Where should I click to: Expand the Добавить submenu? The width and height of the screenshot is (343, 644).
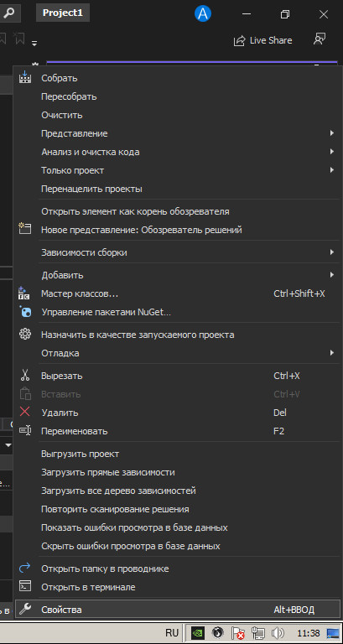pos(332,275)
